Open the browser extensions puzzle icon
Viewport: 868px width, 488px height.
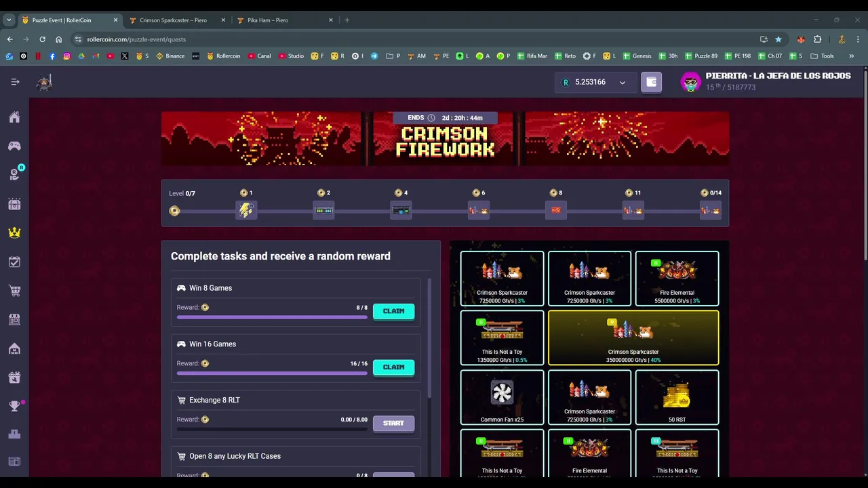(x=817, y=39)
